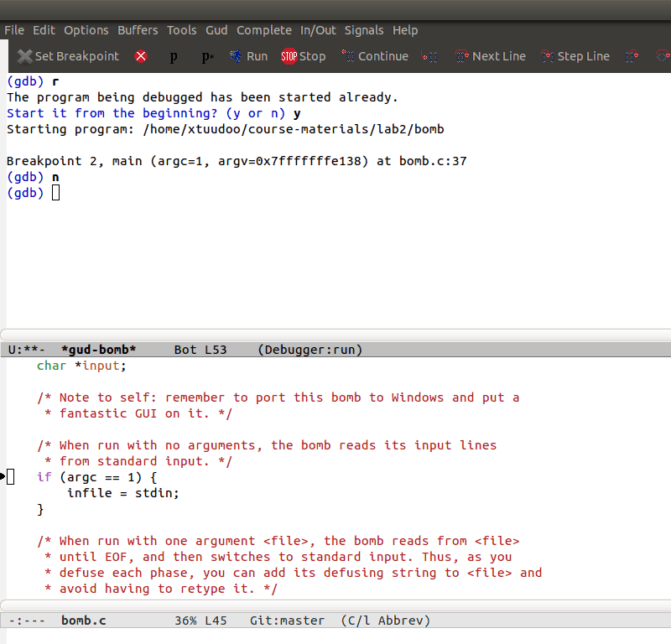The width and height of the screenshot is (671, 644).
Task: Click the 'char *input;' declaration line
Action: [x=81, y=366]
